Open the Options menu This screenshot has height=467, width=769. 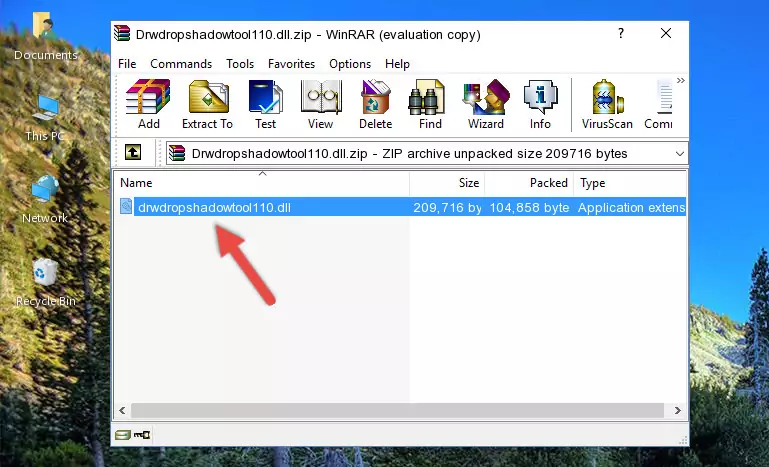350,64
